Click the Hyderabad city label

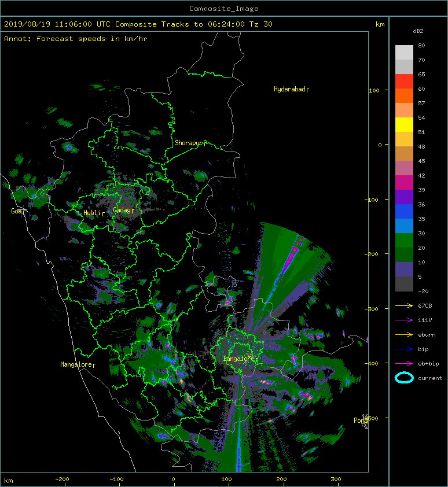pos(290,90)
